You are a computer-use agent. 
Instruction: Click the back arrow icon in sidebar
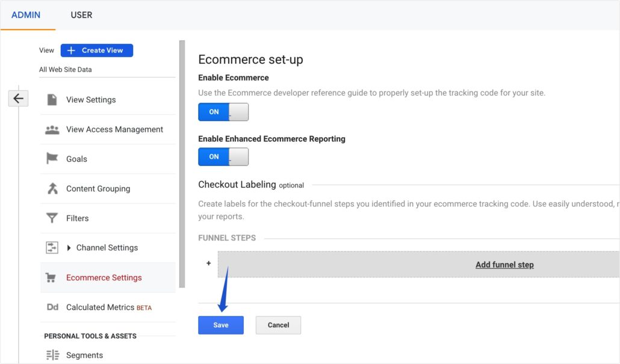pos(18,99)
